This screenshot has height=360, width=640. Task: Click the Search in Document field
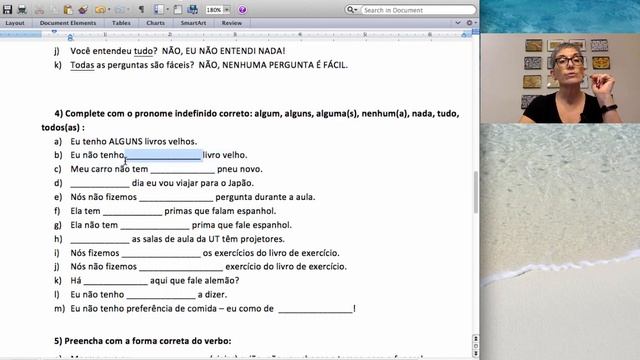click(x=418, y=10)
